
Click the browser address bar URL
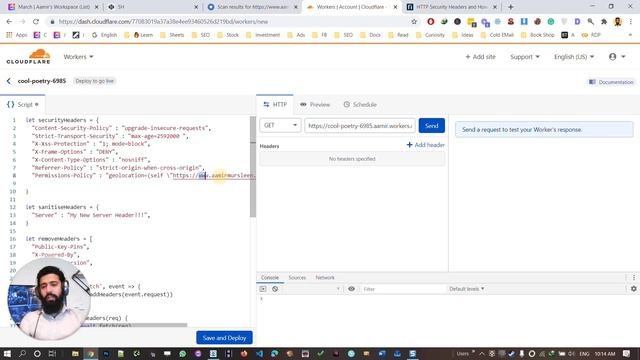(163, 22)
